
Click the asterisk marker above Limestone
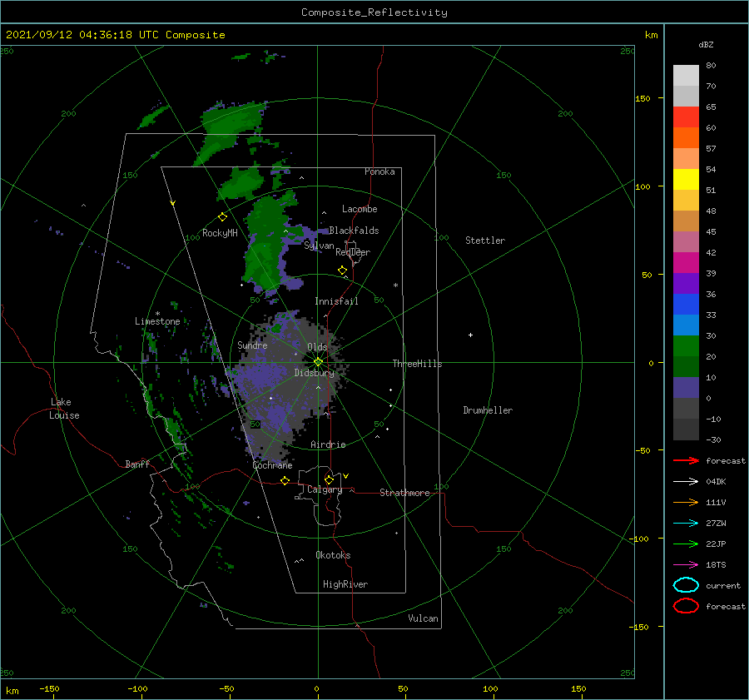157,314
